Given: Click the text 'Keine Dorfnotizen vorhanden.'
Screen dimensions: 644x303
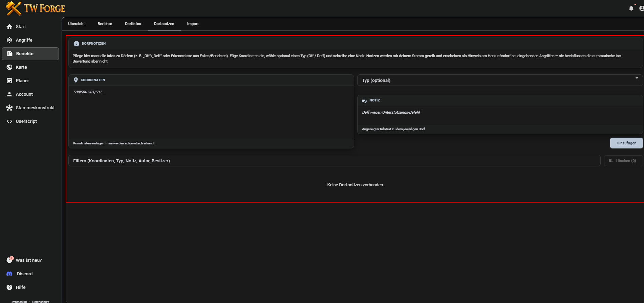Looking at the screenshot, I should pos(356,185).
